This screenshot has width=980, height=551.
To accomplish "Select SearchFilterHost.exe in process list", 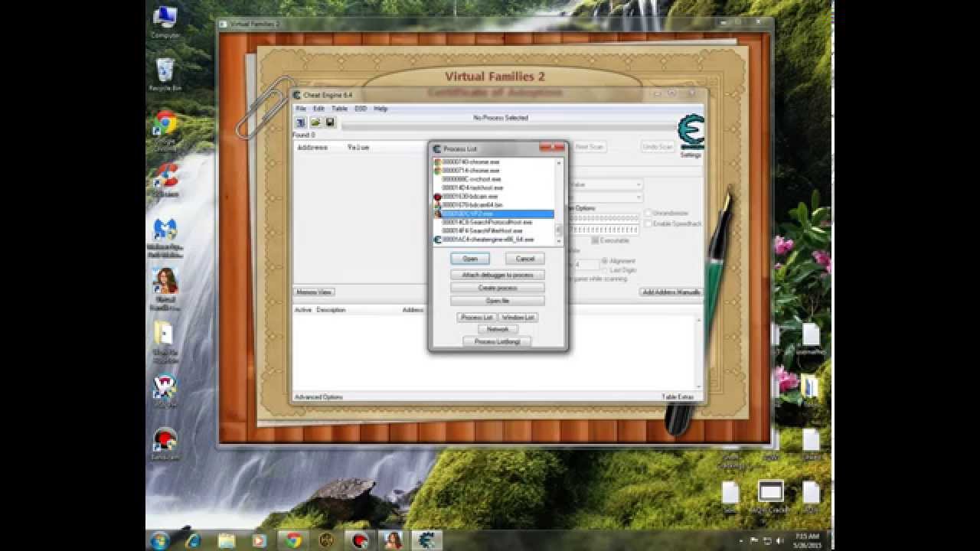I will 494,230.
